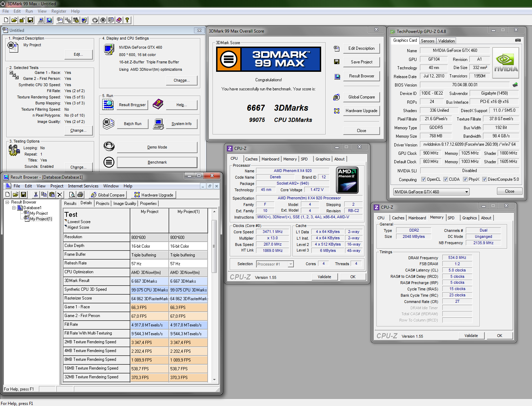Toggle the OpenCL checkbox in GPU-Z
The height and width of the screenshot is (406, 532).
click(423, 179)
